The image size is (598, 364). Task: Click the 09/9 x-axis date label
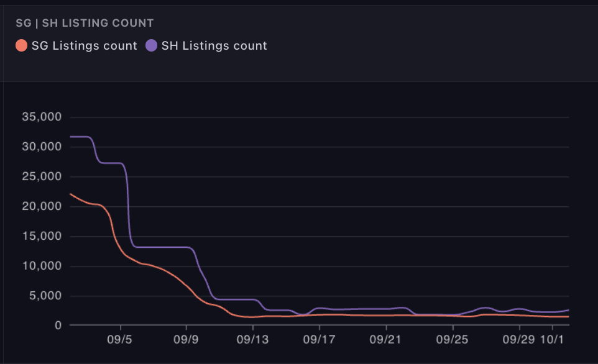186,340
